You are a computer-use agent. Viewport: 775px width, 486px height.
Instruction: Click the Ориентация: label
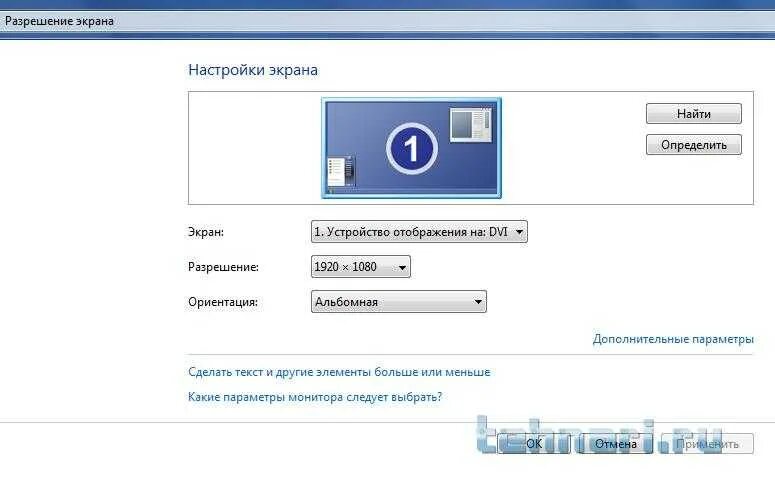[x=222, y=302]
